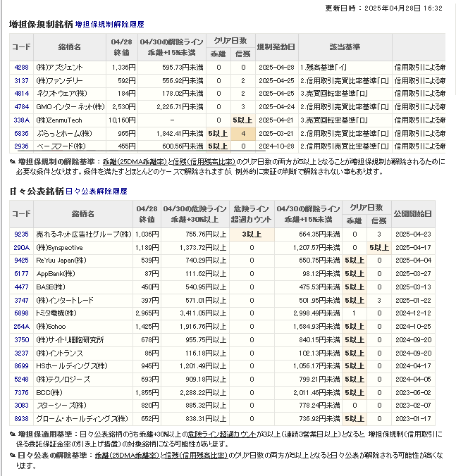
Task: Select 売れるネット広告社グループ(株) name cell
Action: point(83,234)
